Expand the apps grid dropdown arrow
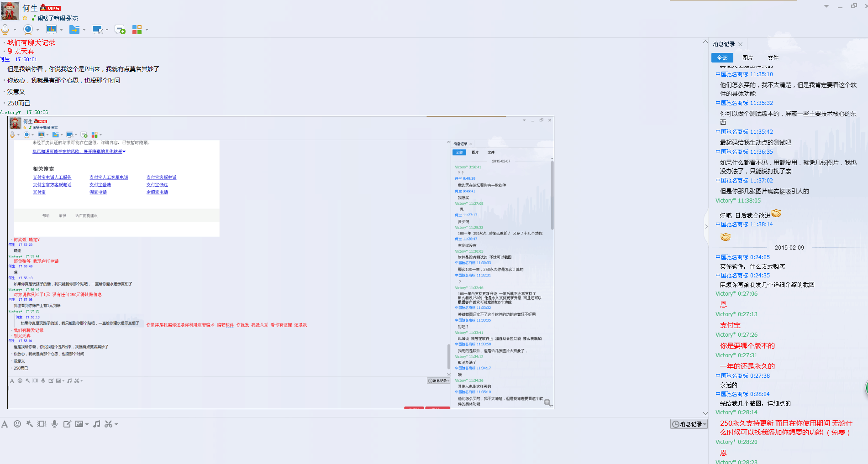868x464 pixels. (147, 30)
